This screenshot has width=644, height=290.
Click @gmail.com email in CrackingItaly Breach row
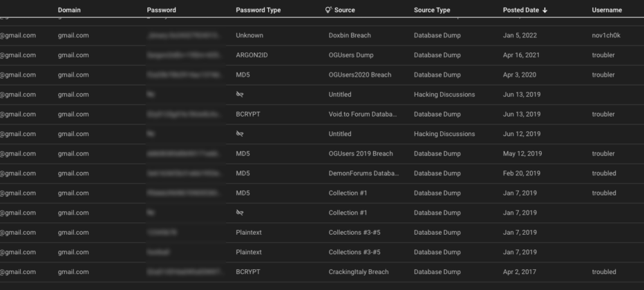[x=18, y=271]
